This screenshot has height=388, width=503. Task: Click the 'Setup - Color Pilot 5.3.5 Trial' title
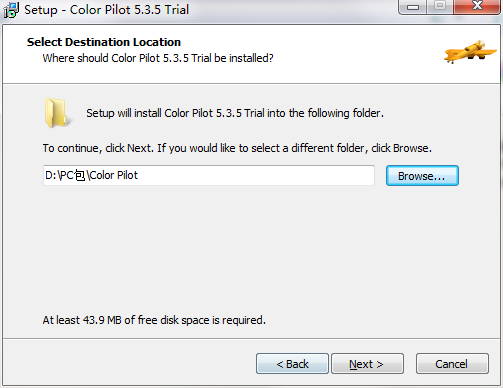point(107,10)
